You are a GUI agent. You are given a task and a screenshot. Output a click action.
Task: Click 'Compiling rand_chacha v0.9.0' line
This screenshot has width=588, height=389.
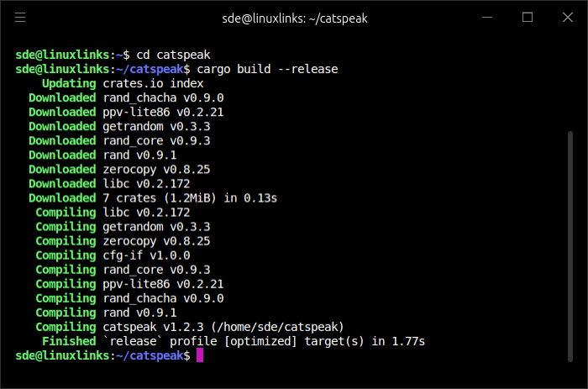129,298
